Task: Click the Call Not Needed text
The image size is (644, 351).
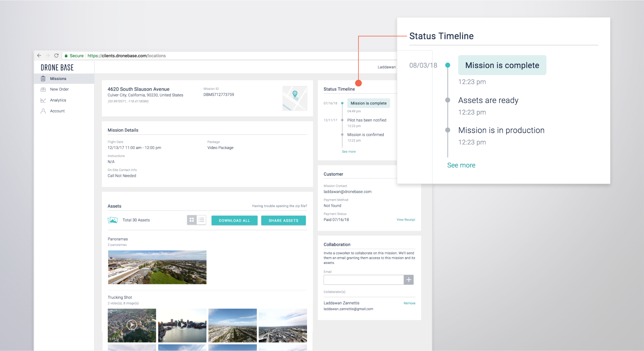Action: pyautogui.click(x=122, y=176)
